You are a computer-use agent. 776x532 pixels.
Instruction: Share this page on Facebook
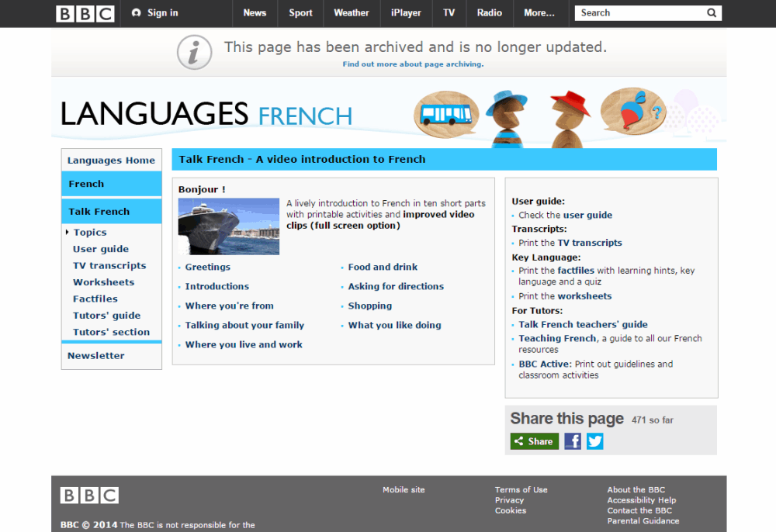pyautogui.click(x=573, y=441)
